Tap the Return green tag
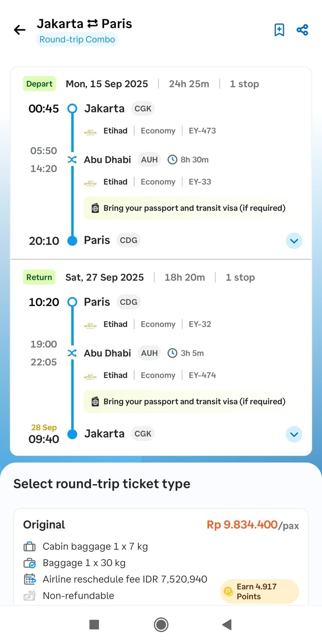The height and width of the screenshot is (644, 322). [x=39, y=277]
